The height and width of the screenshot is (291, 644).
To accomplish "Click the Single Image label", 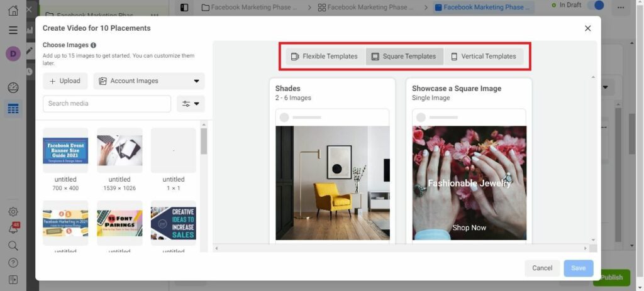I will (431, 98).
